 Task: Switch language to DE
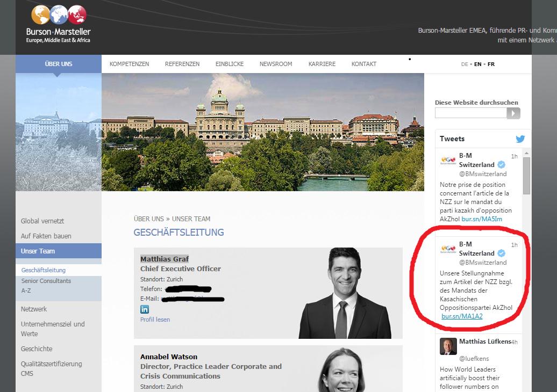(x=465, y=64)
